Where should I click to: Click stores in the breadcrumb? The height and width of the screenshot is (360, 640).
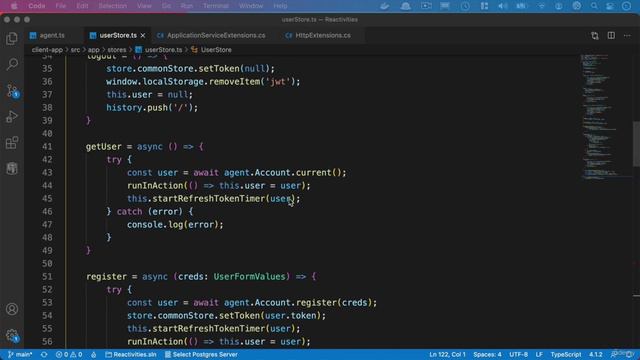pyautogui.click(x=117, y=50)
